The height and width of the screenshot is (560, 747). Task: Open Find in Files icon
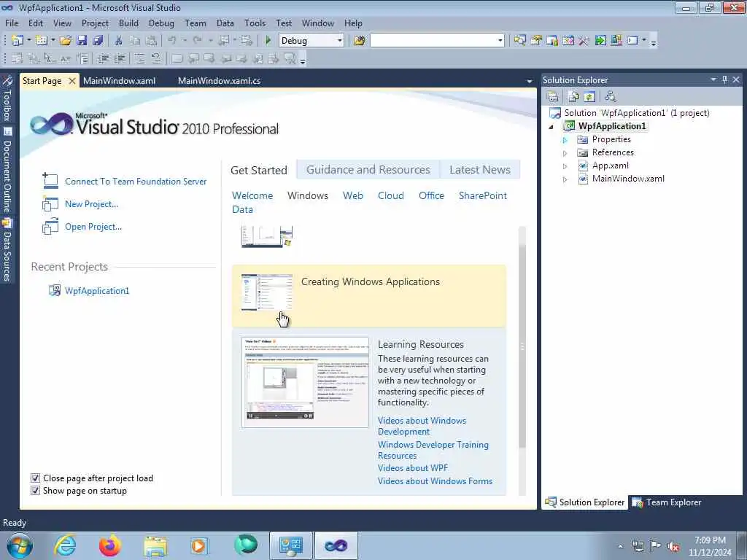coord(359,41)
